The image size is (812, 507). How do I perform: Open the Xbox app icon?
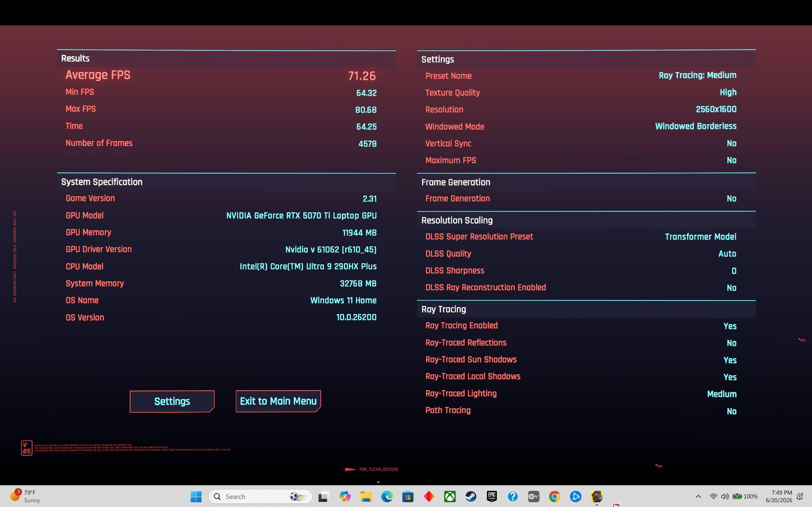[450, 496]
